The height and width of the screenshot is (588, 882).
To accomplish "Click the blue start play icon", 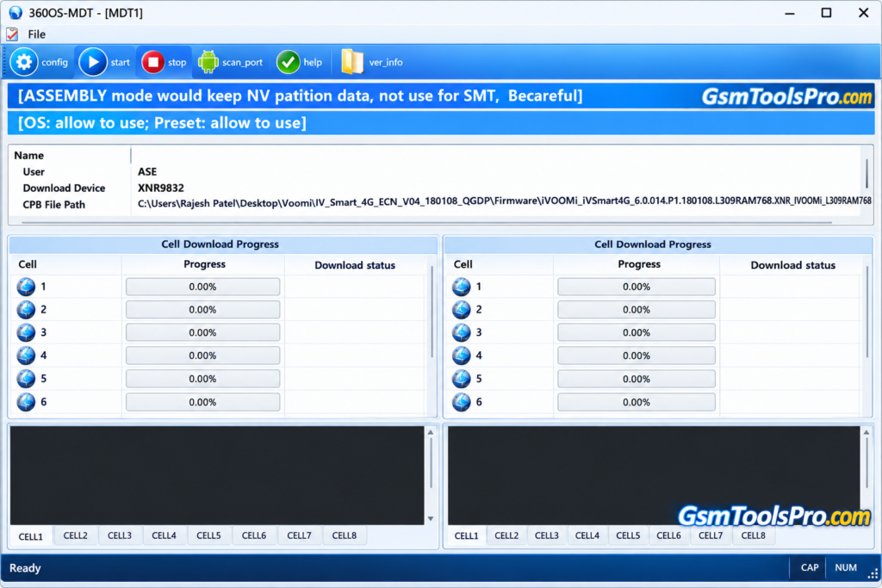I will (x=93, y=62).
